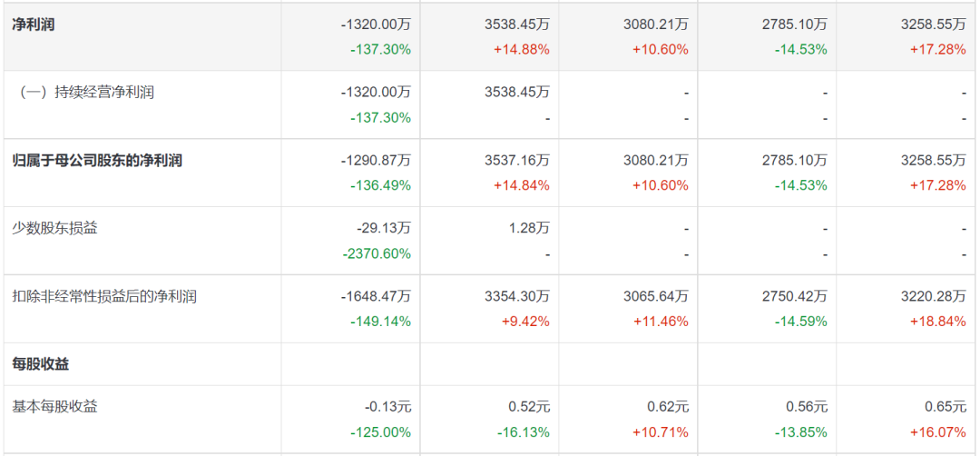Viewport: 980px width, 456px height.
Task: Click the 归属于母公司股东的净利润 row header
Action: pyautogui.click(x=97, y=161)
